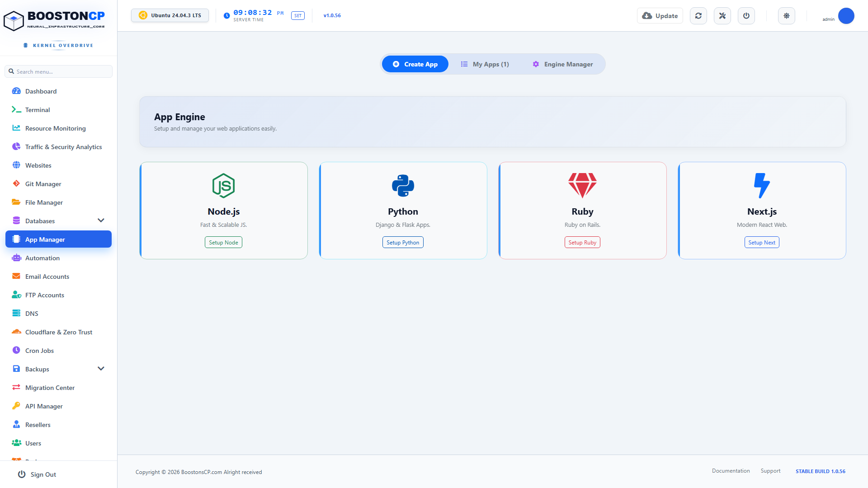
Task: Click the SET server time button
Action: point(298,16)
